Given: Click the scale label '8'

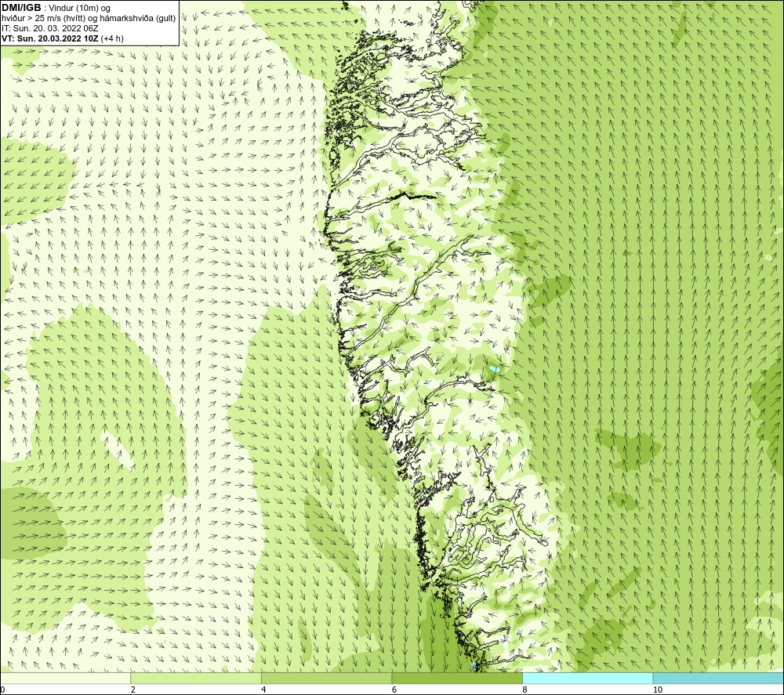Looking at the screenshot, I should click(x=525, y=690).
